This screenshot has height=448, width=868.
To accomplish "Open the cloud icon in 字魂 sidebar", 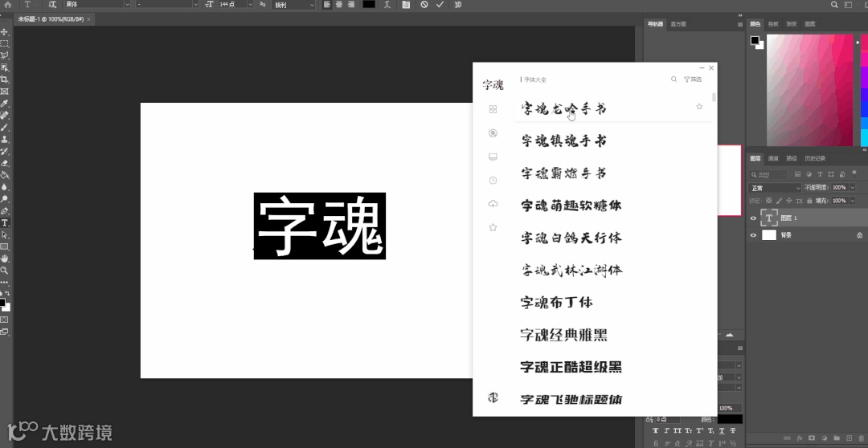I will point(493,204).
